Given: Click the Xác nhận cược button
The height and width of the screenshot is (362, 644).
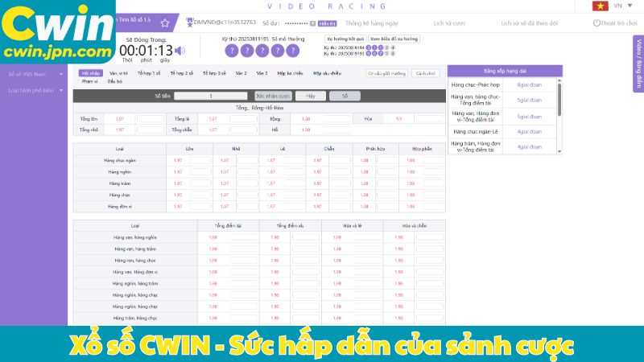Looking at the screenshot, I should click(x=271, y=96).
